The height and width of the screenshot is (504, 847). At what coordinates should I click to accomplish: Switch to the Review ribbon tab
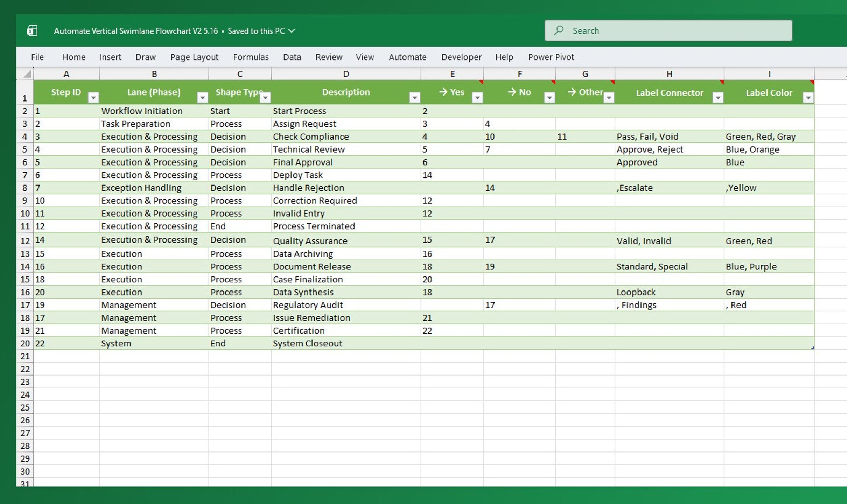[x=329, y=57]
